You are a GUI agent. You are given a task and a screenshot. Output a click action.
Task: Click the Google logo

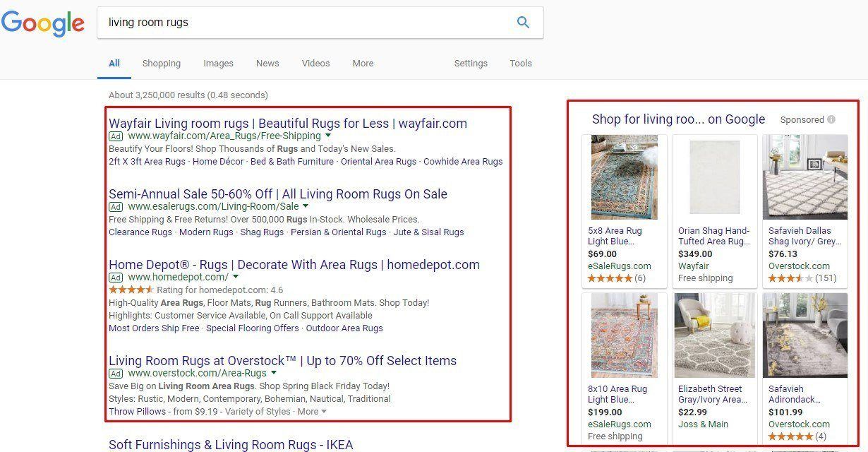click(x=42, y=23)
